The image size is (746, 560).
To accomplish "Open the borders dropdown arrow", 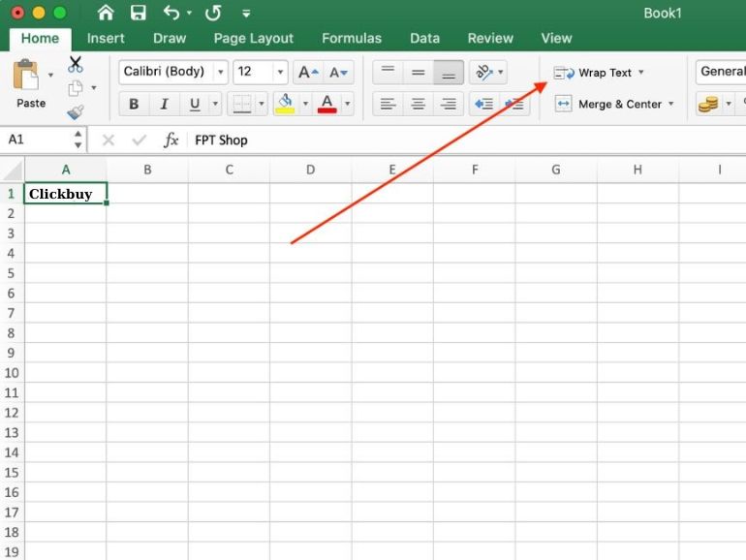I will (262, 104).
